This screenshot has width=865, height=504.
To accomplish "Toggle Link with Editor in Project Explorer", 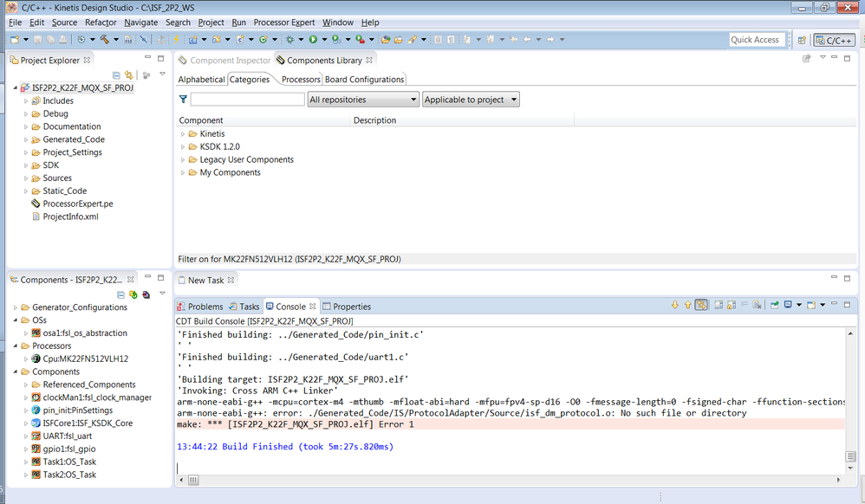I will 129,75.
